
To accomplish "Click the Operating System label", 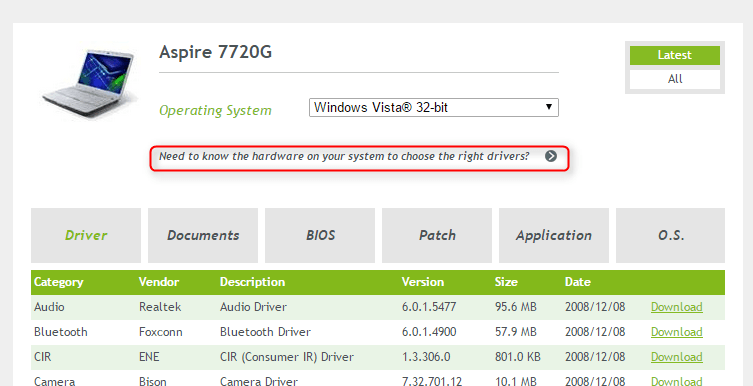I will coord(215,110).
